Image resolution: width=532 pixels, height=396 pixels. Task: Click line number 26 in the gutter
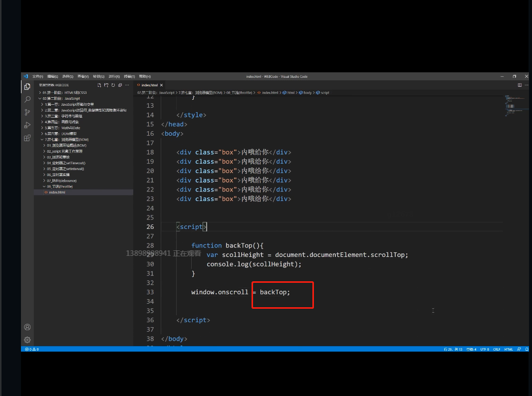tap(150, 227)
